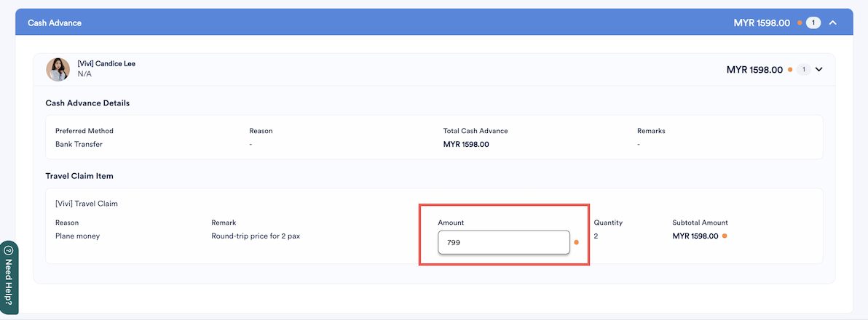Click orange dot beside the Amount field
This screenshot has height=320, width=868.
[576, 243]
